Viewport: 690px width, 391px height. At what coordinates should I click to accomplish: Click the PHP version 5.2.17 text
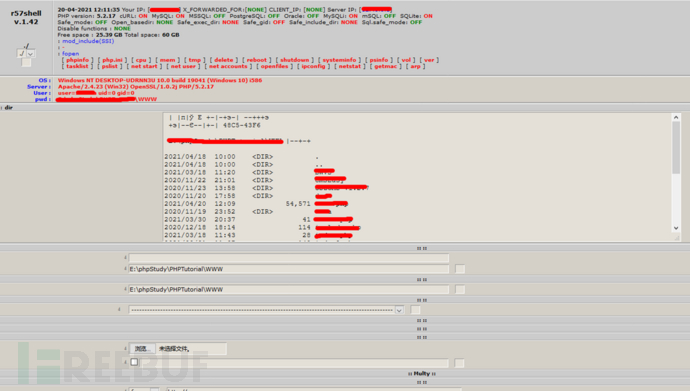coord(86,16)
